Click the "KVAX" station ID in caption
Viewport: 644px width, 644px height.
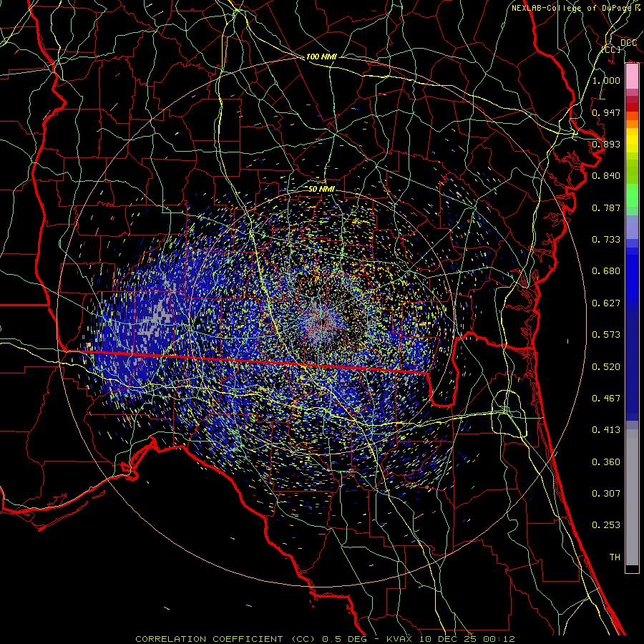tap(399, 639)
